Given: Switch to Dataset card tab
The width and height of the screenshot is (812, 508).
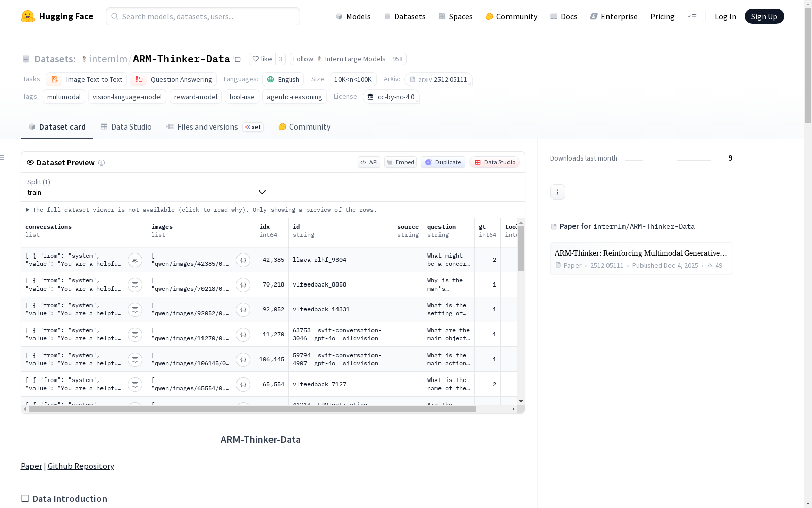Looking at the screenshot, I should point(57,127).
